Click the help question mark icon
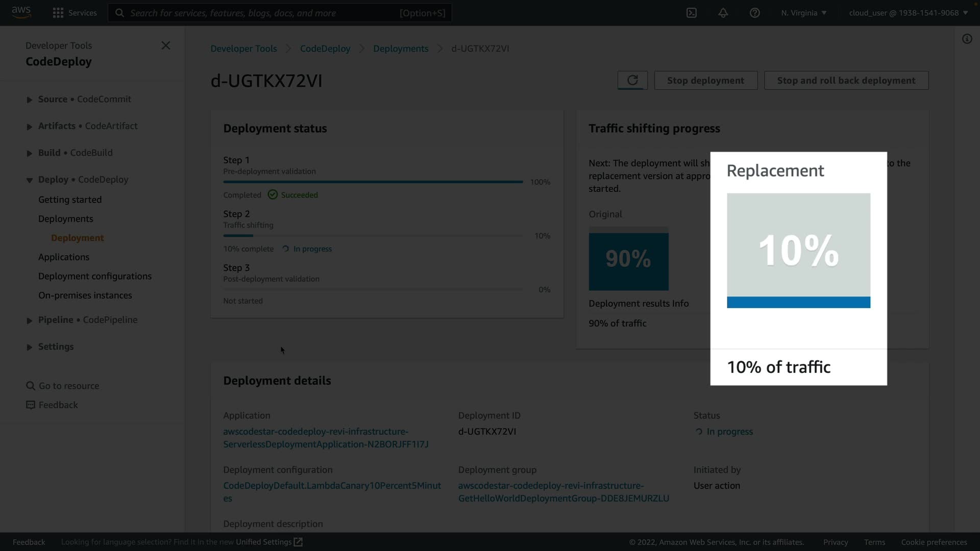 point(754,13)
